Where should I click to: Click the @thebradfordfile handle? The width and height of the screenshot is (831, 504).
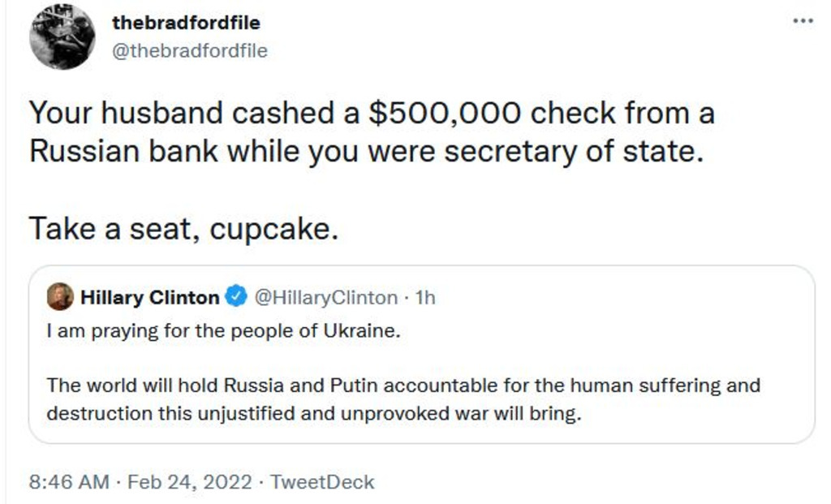(x=189, y=51)
